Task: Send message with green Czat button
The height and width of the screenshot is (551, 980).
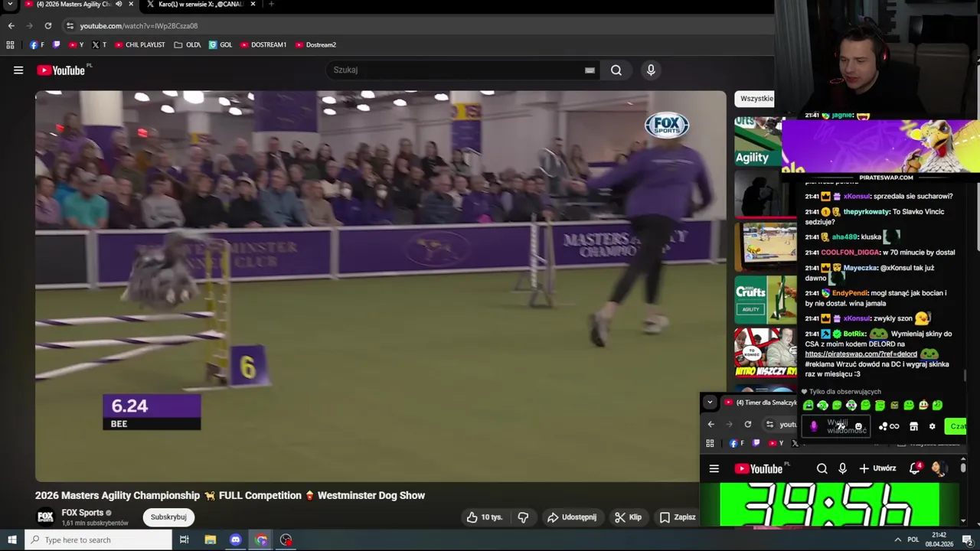Action: (957, 426)
